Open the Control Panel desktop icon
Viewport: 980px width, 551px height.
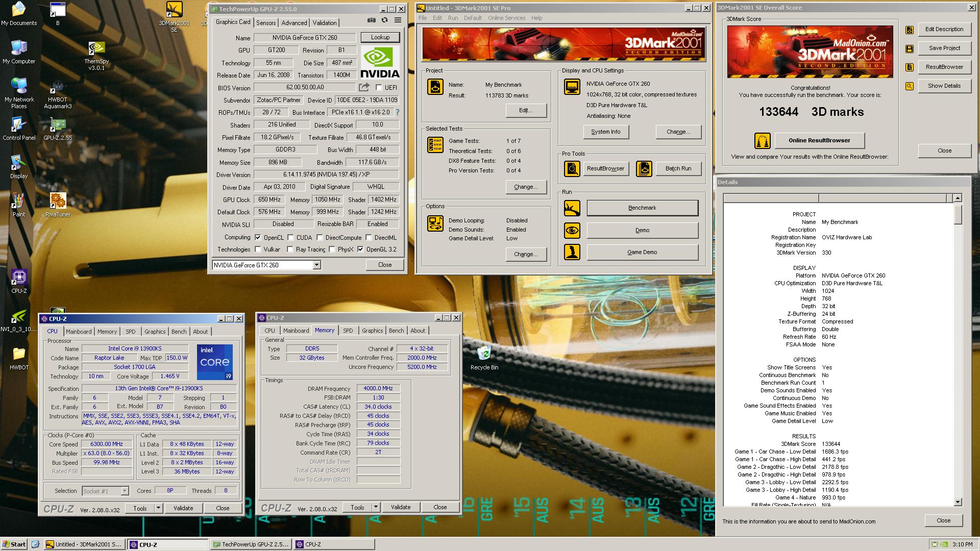19,129
